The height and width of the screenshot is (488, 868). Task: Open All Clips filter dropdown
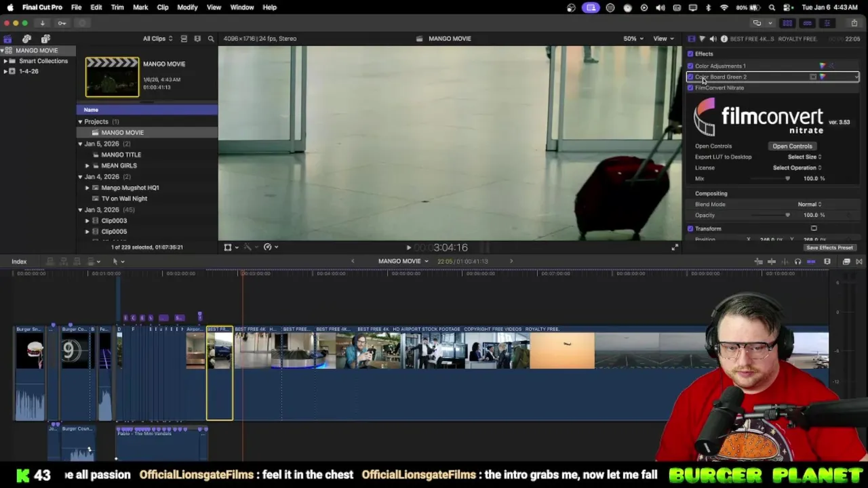(x=157, y=39)
